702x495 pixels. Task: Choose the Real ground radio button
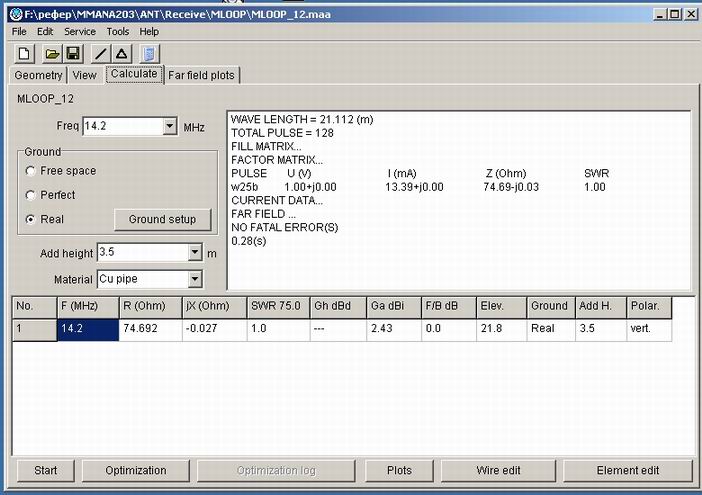click(x=31, y=219)
